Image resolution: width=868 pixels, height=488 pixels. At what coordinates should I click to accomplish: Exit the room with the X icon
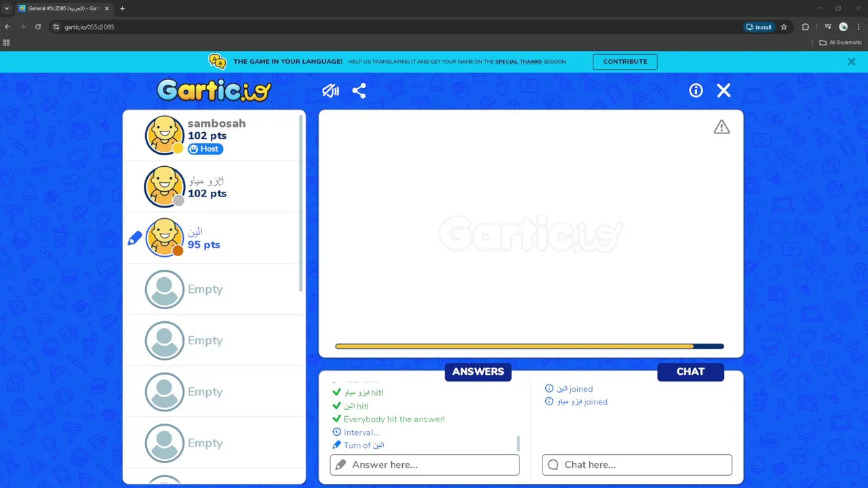[x=724, y=91]
